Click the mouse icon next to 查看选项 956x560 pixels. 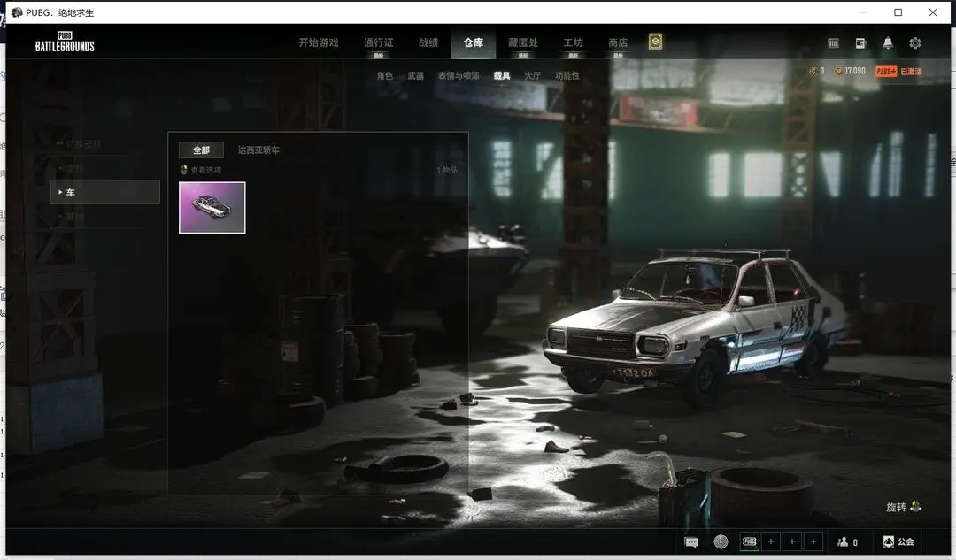coord(184,169)
